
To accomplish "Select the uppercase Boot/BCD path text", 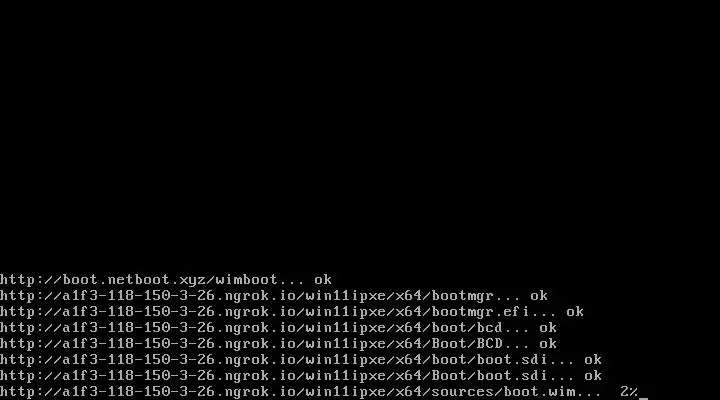I will pyautogui.click(x=467, y=344).
